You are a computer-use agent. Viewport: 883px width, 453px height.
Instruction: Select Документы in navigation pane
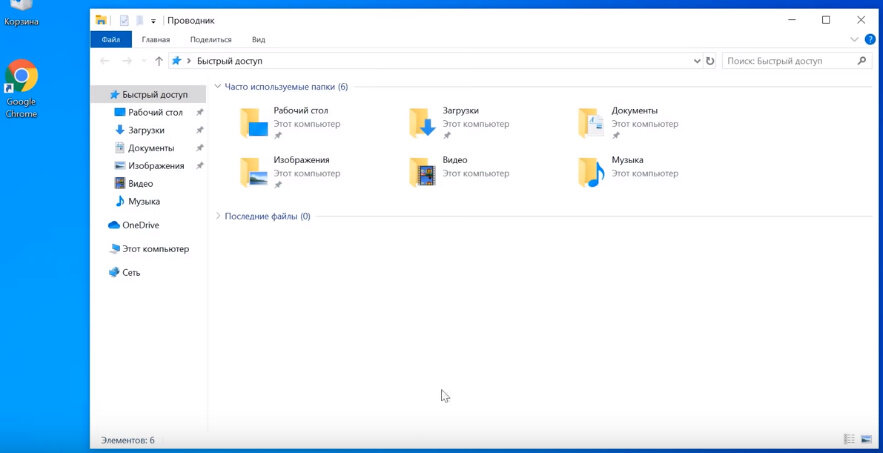pyautogui.click(x=144, y=148)
